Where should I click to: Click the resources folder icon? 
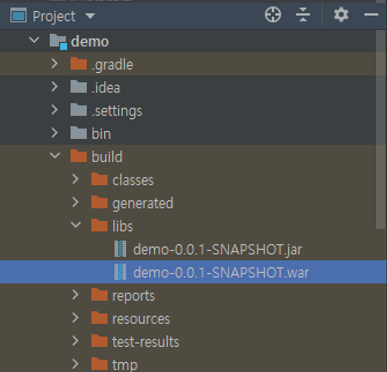point(99,318)
